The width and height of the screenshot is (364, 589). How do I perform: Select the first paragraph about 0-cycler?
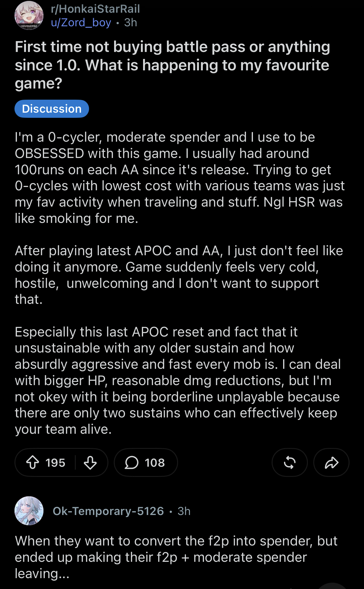tap(180, 178)
